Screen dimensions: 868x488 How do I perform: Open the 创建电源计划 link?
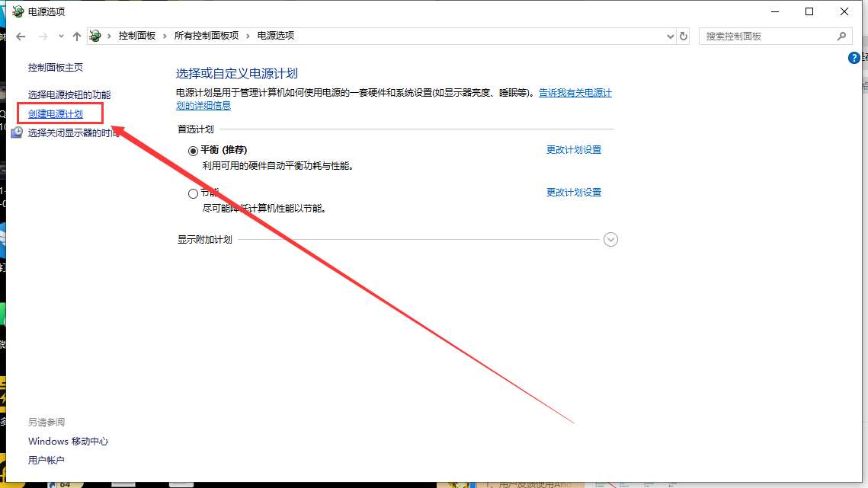tap(56, 114)
